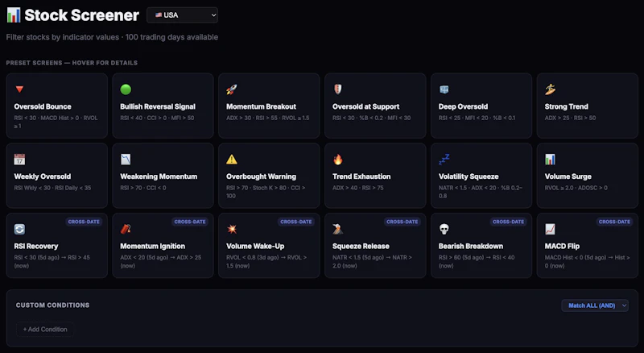
Task: Click the downtrend chart icon on Weakening Momentum
Action: pyautogui.click(x=126, y=160)
